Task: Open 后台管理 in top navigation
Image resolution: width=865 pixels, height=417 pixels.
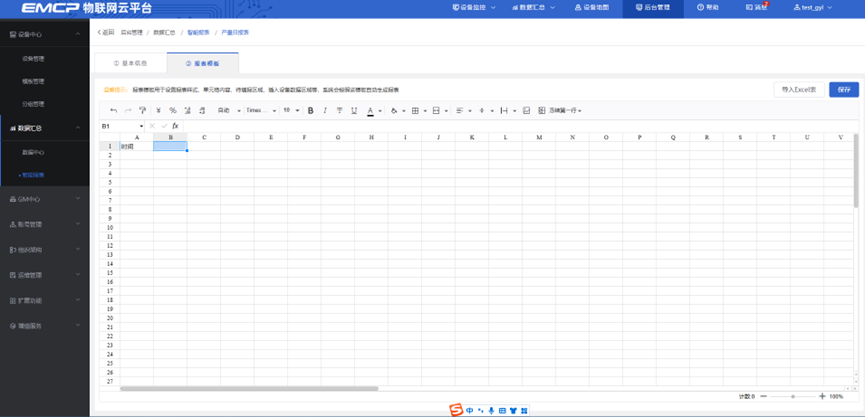Action: point(653,8)
